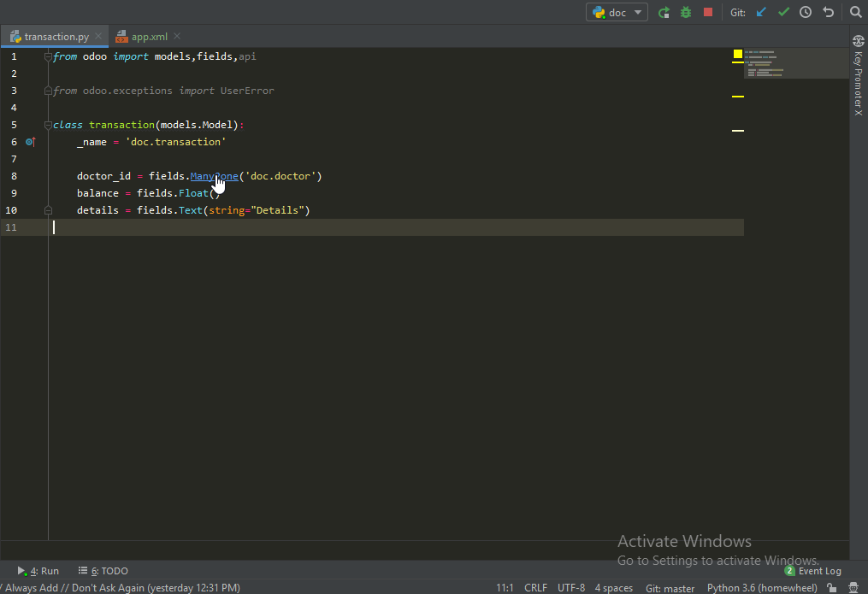Collapse the import fold on line 1

coord(47,56)
